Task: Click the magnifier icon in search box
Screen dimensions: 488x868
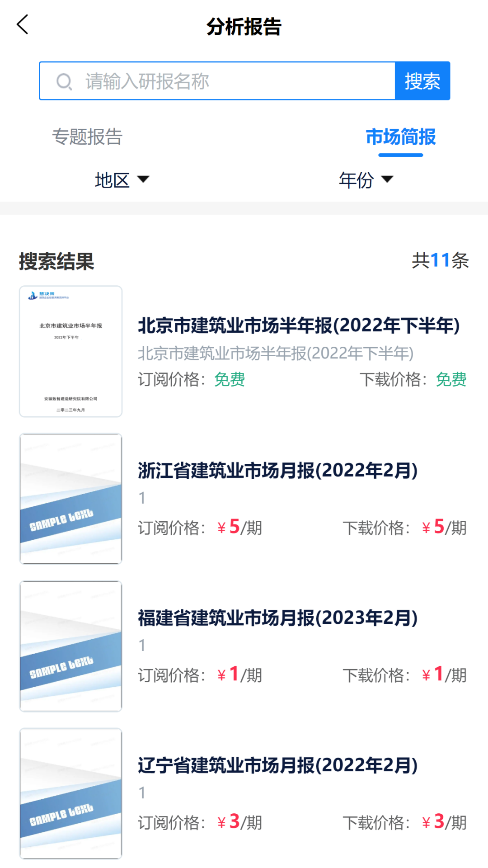Action: pyautogui.click(x=64, y=82)
